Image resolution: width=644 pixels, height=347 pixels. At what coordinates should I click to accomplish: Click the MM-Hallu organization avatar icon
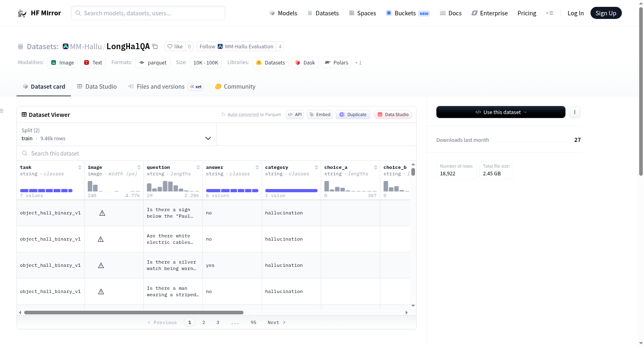tap(66, 46)
